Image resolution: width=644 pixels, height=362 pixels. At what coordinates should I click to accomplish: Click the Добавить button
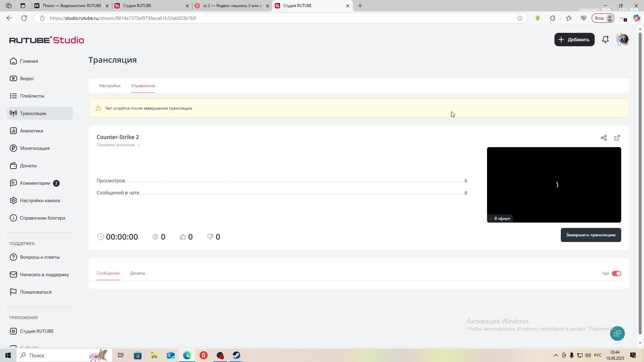click(x=574, y=40)
